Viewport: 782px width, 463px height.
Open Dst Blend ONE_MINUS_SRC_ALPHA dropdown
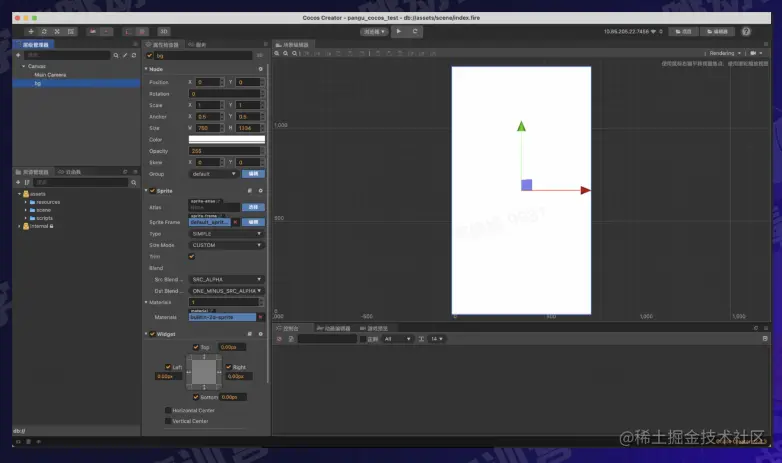click(x=226, y=291)
